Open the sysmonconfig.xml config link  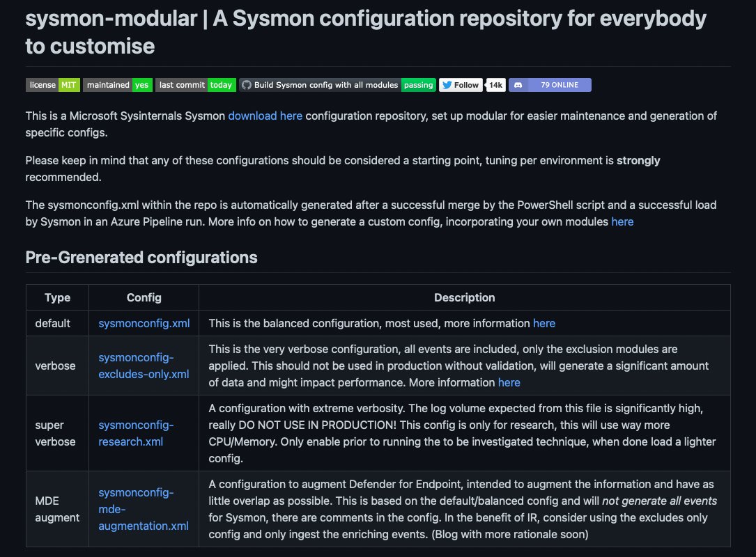point(144,323)
